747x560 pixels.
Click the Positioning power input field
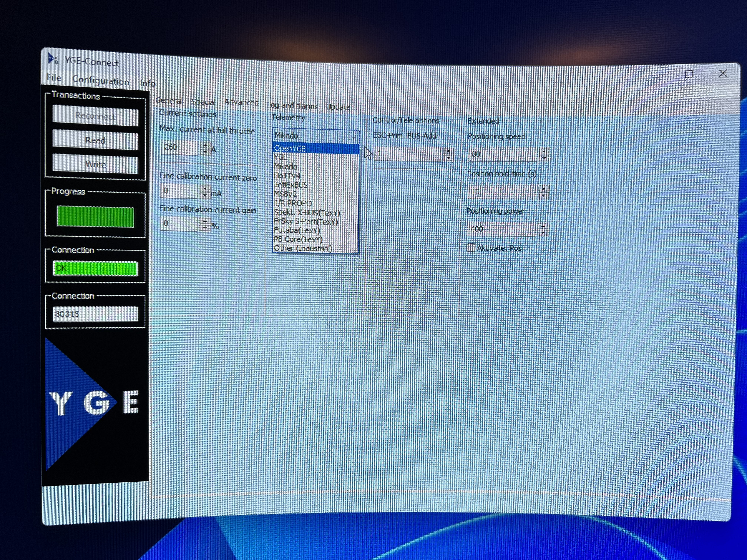pyautogui.click(x=501, y=229)
